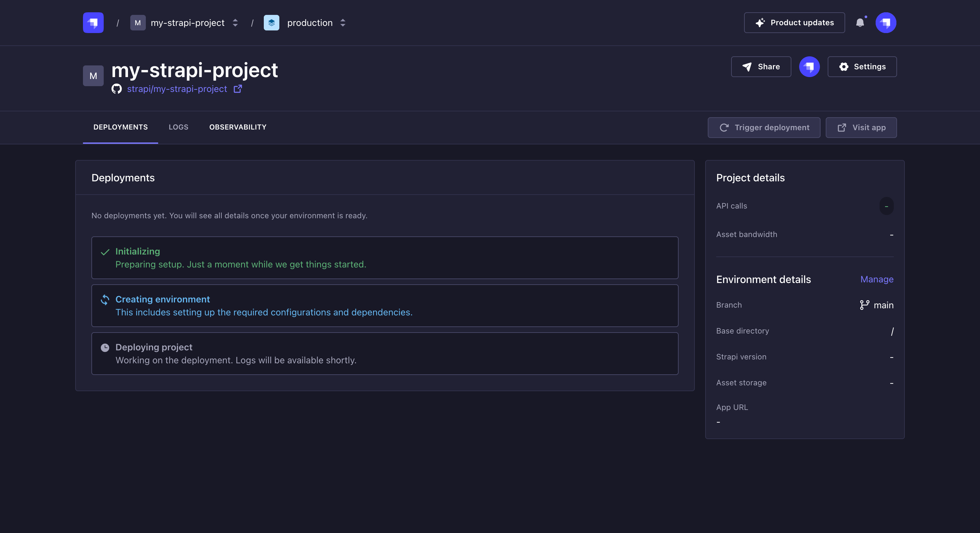Click the Deploying project clock icon
Screen dimensions: 980x533
[x=105, y=347]
